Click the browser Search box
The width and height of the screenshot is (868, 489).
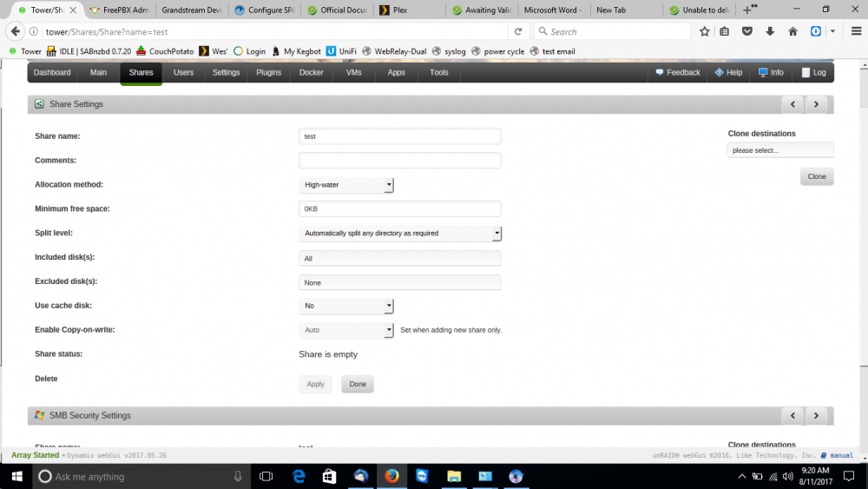(x=613, y=31)
